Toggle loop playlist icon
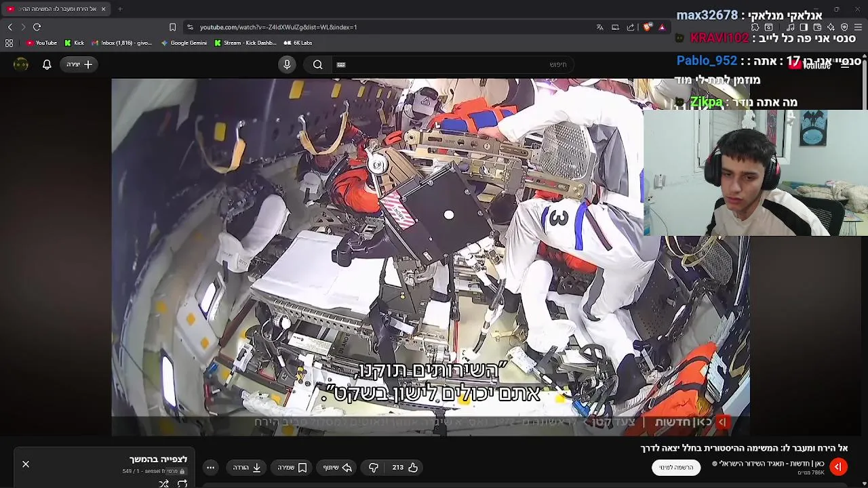Screen dimensions: 868x488 pyautogui.click(x=182, y=483)
